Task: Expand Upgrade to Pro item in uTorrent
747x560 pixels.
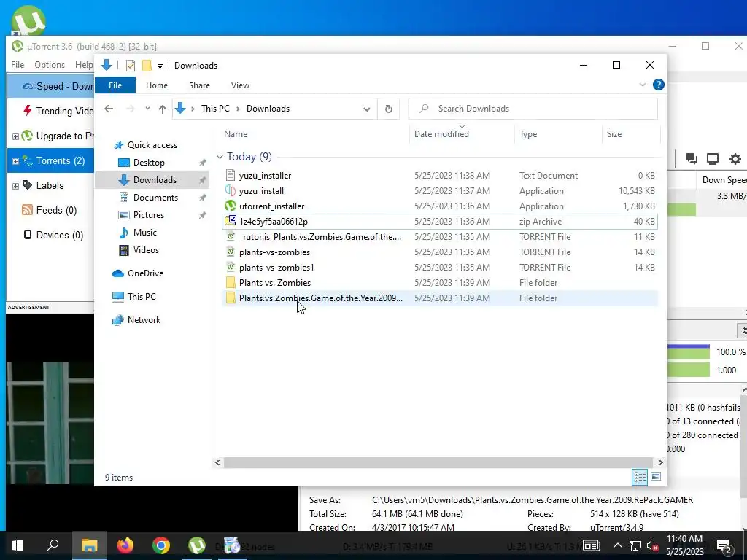Action: point(15,136)
